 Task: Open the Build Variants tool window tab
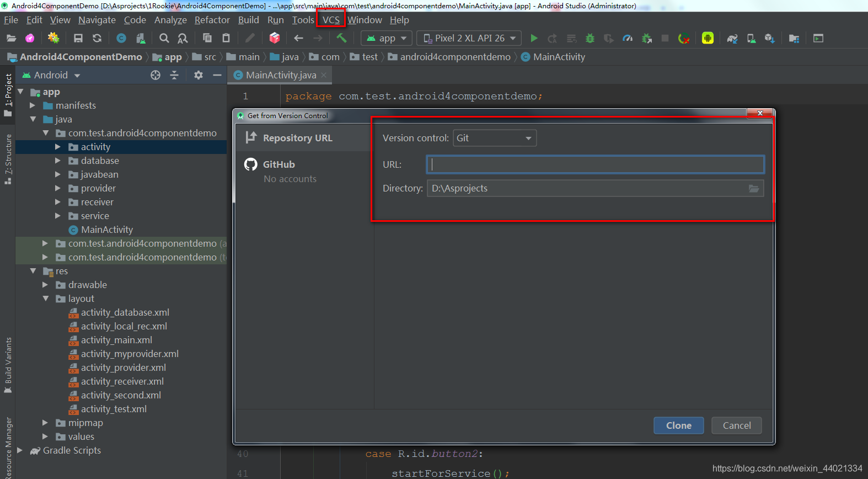pyautogui.click(x=8, y=365)
